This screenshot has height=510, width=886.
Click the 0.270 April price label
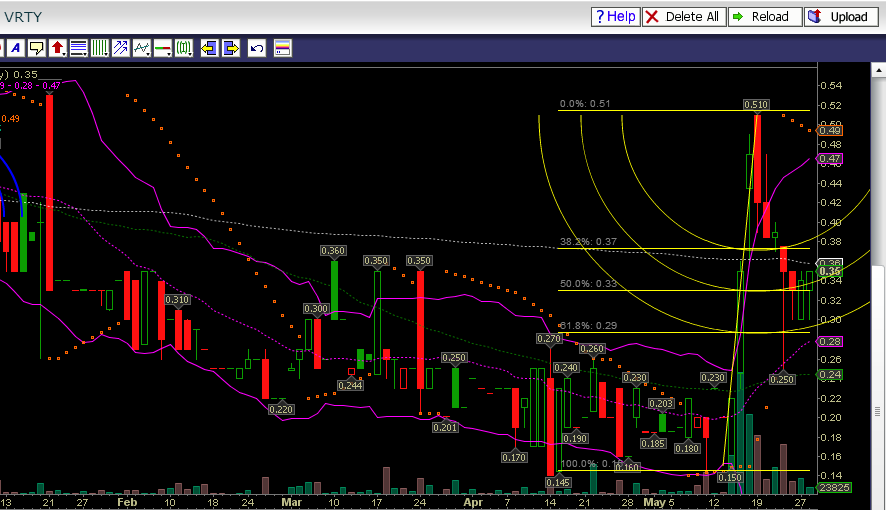[549, 339]
